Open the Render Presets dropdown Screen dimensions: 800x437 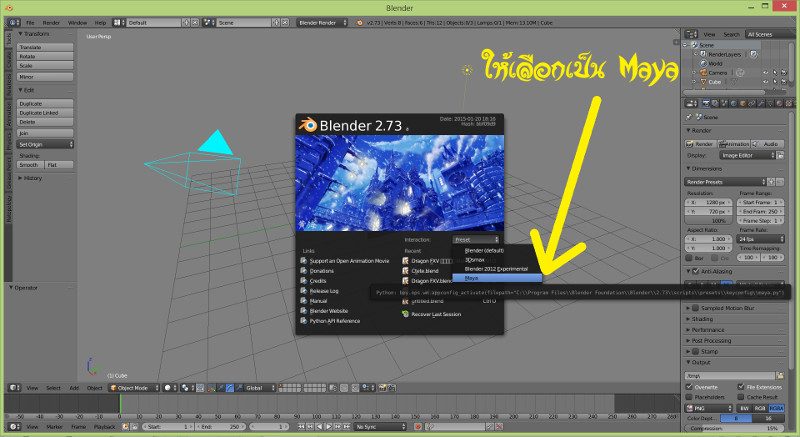[725, 182]
